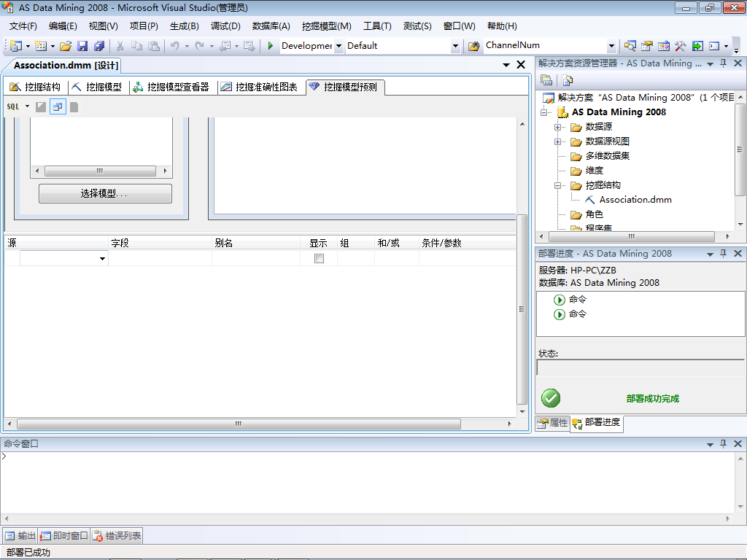
Task: Click the empty 字段 cell in the grid row
Action: 160,259
